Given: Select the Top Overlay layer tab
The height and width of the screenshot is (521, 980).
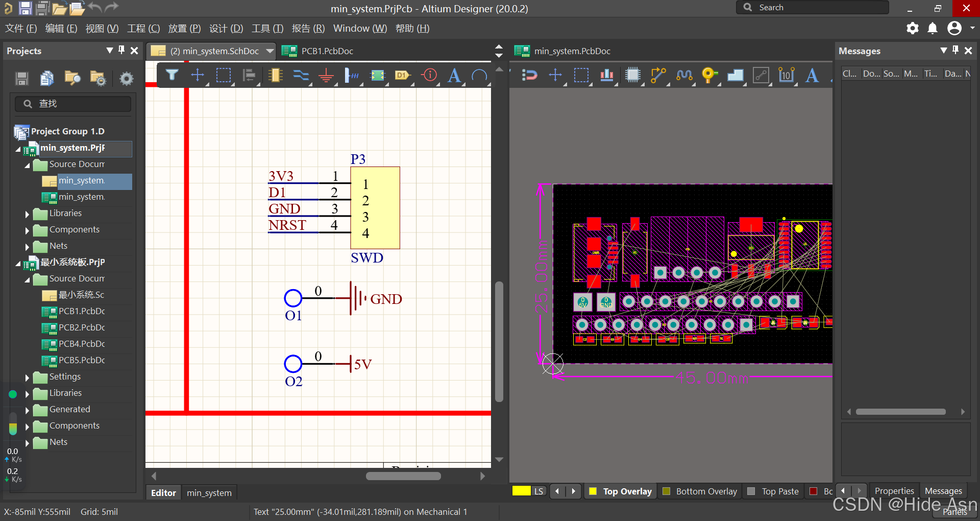Looking at the screenshot, I should point(621,491).
